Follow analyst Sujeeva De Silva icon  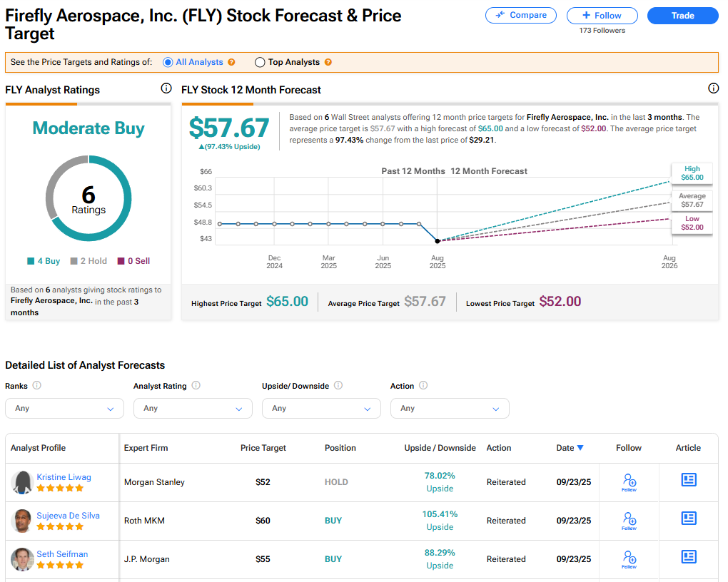coord(629,520)
